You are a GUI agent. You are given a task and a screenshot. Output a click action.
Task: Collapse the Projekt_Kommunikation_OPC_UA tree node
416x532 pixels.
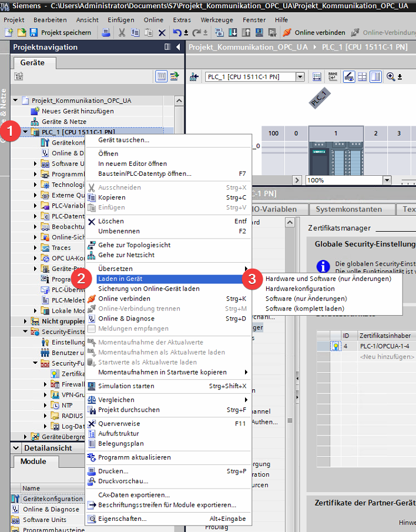pos(15,101)
